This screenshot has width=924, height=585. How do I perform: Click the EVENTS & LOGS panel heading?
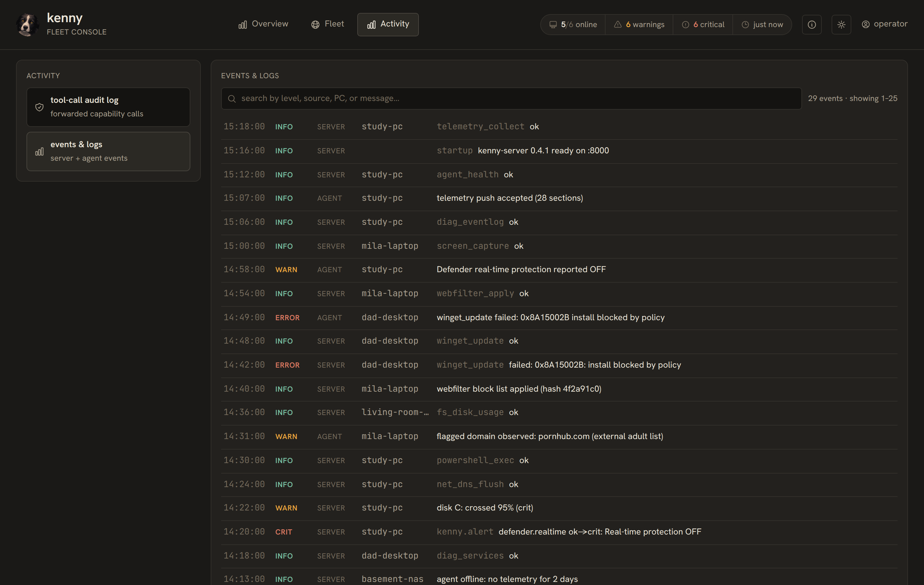pos(250,76)
